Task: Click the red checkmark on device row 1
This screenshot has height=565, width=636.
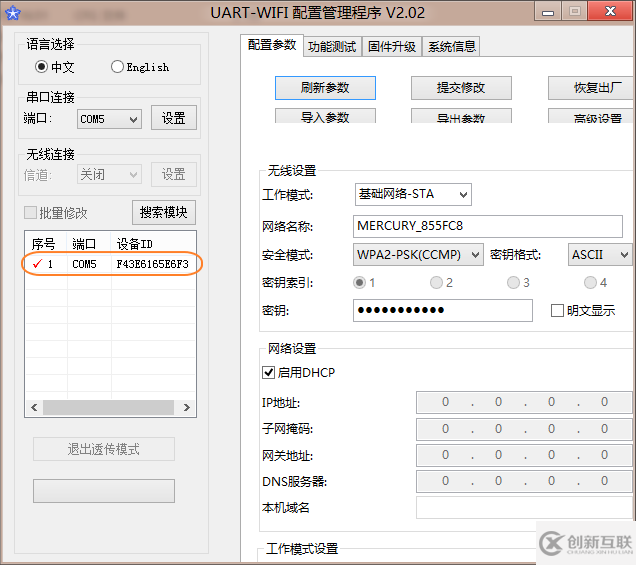Action: pos(37,264)
